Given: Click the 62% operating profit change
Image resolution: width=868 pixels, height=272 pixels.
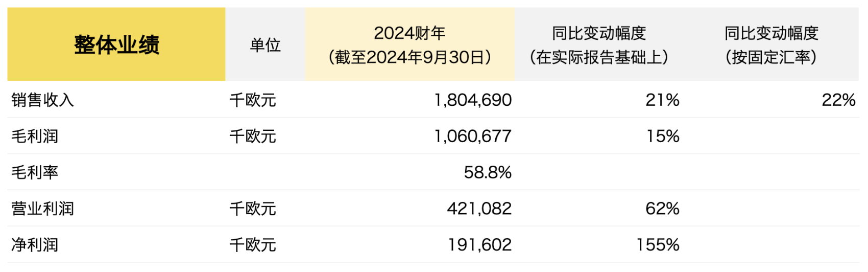Looking at the screenshot, I should [x=662, y=209].
